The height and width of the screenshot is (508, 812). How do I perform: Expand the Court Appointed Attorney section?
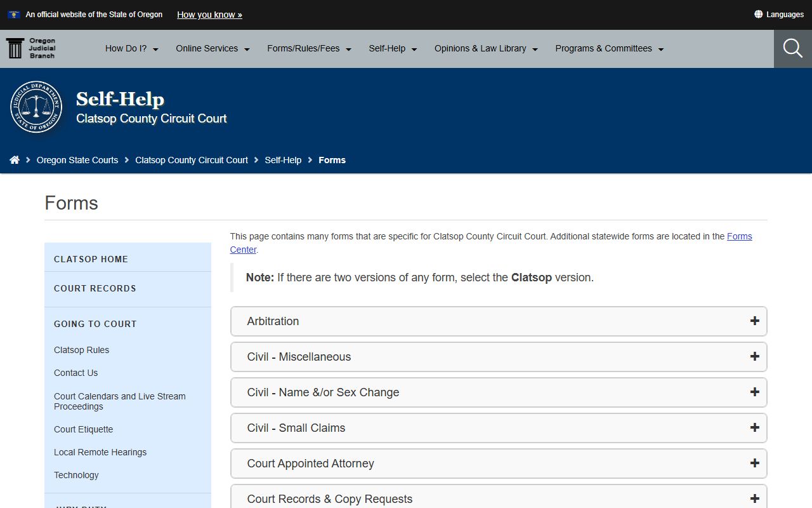coord(499,464)
